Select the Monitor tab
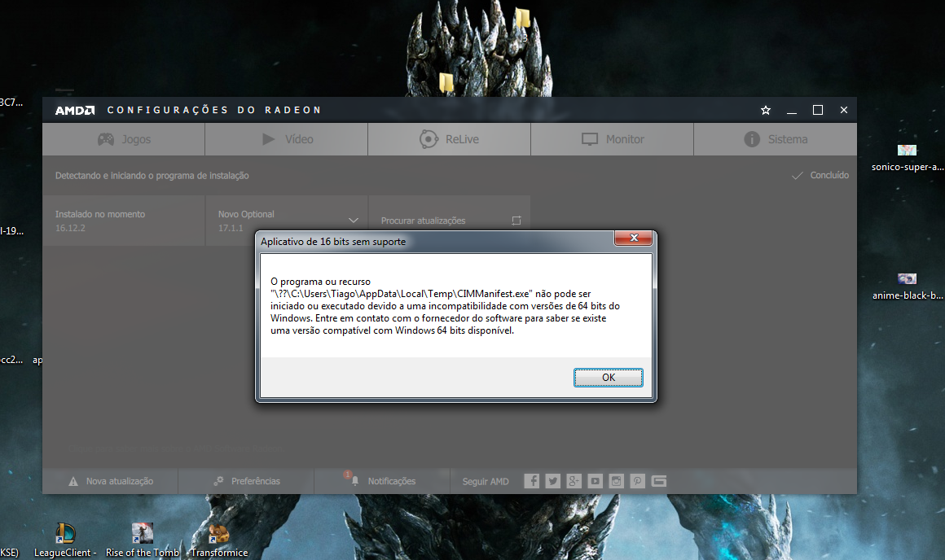This screenshot has height=560, width=945. 613,139
